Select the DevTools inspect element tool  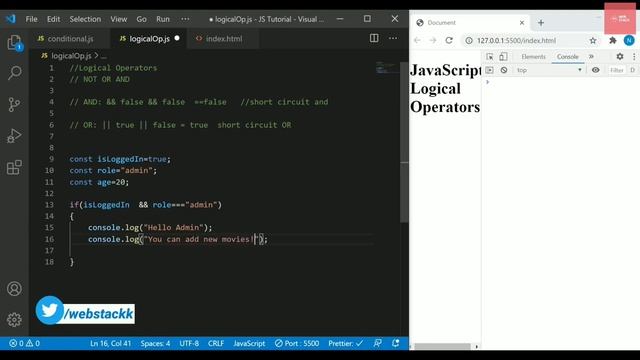pos(489,57)
